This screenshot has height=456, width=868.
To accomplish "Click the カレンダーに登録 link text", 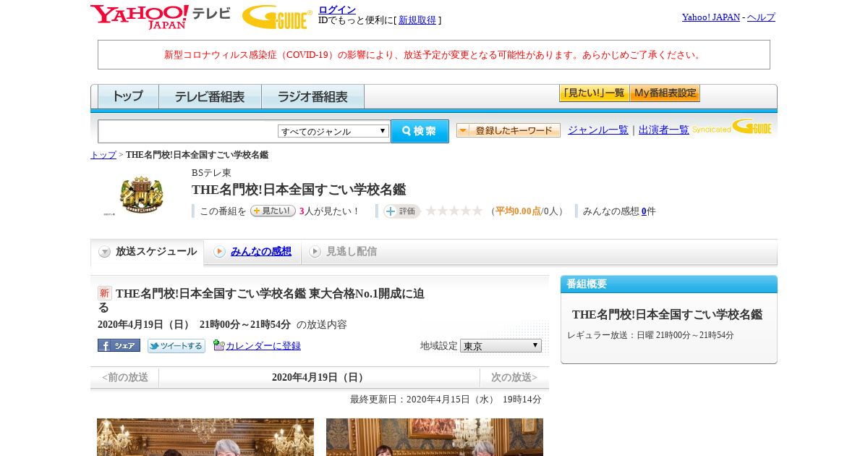I will [x=263, y=346].
